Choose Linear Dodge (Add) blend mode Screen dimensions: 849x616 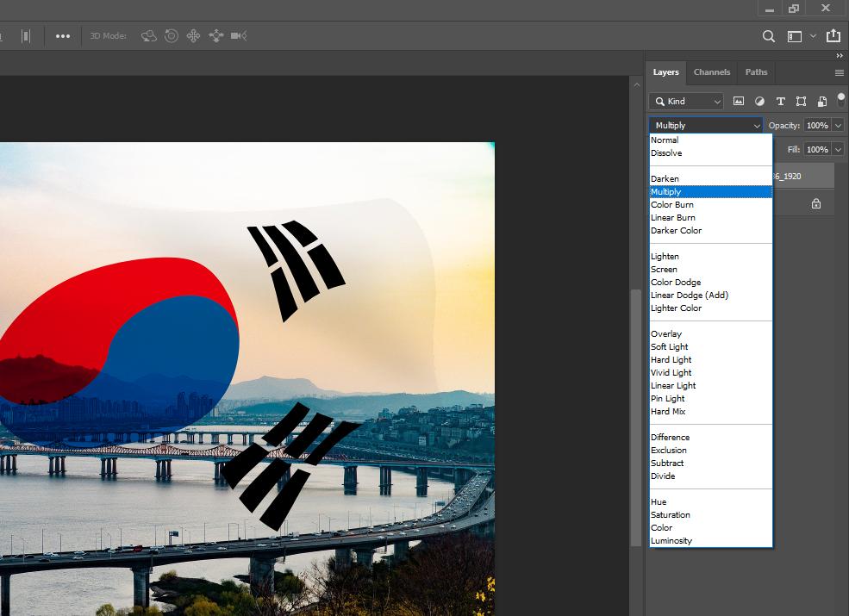click(710, 295)
